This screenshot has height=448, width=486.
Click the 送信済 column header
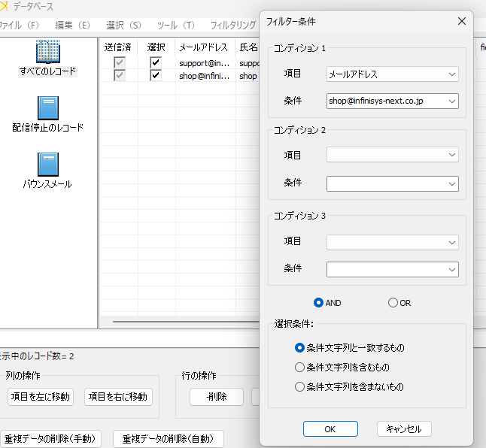118,47
